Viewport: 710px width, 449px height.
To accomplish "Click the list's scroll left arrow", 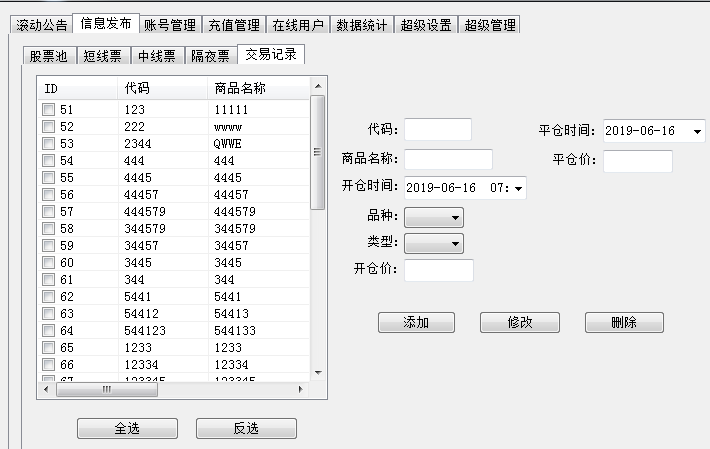I will pyautogui.click(x=46, y=389).
